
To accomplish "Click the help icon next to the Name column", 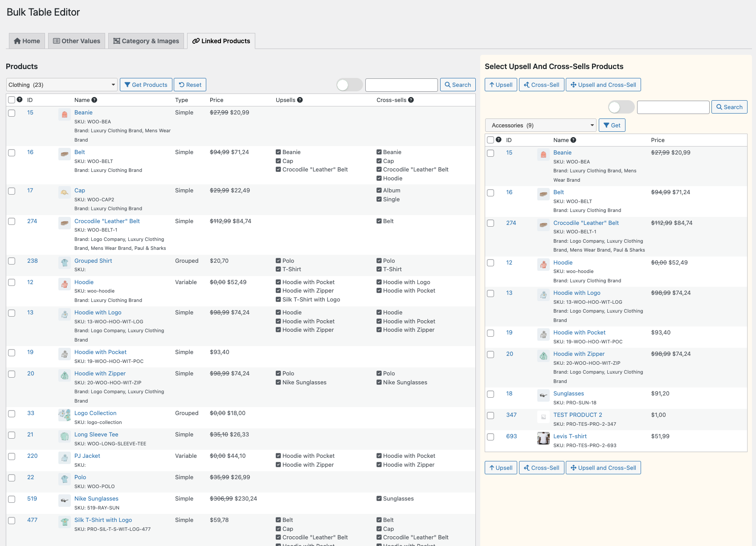I will click(94, 100).
